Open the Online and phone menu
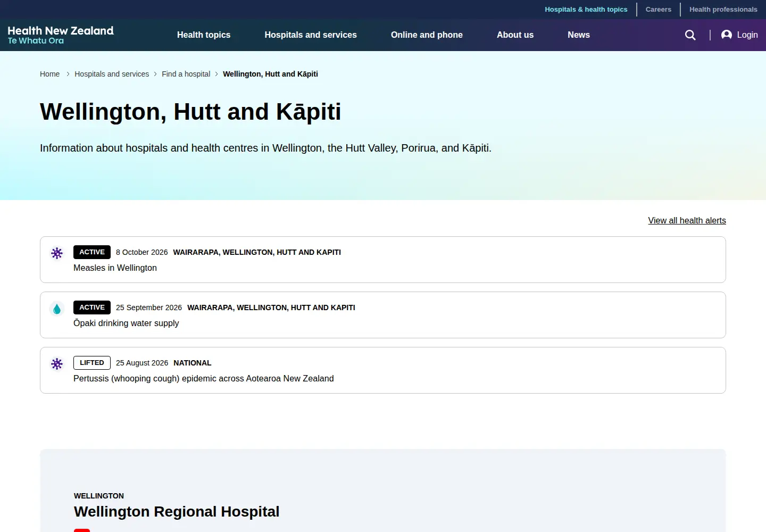 coord(427,35)
